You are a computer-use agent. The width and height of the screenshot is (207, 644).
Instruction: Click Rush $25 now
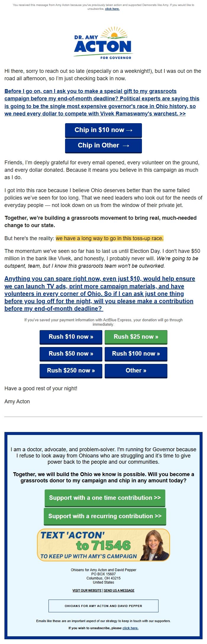136,337
